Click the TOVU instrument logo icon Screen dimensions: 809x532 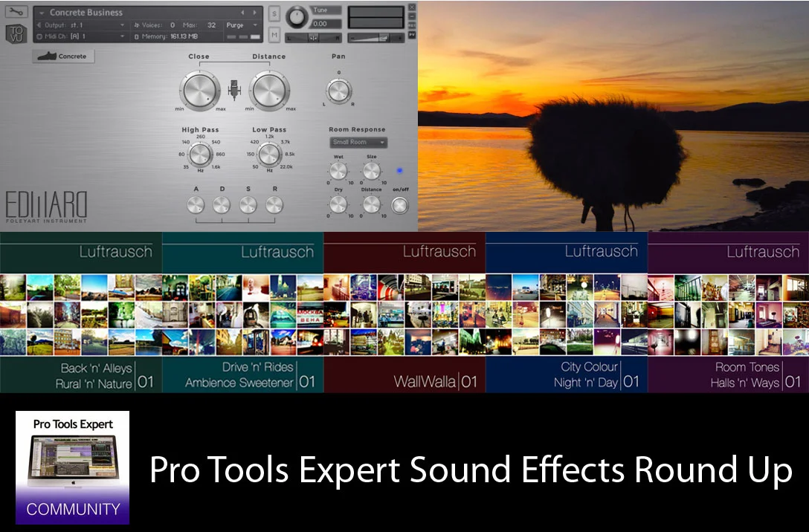[16, 33]
